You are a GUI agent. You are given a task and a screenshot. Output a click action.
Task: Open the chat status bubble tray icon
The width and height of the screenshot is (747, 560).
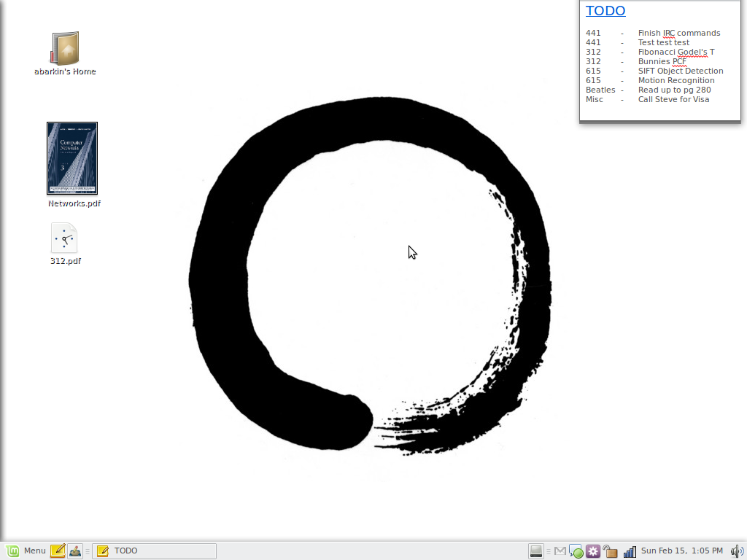576,551
